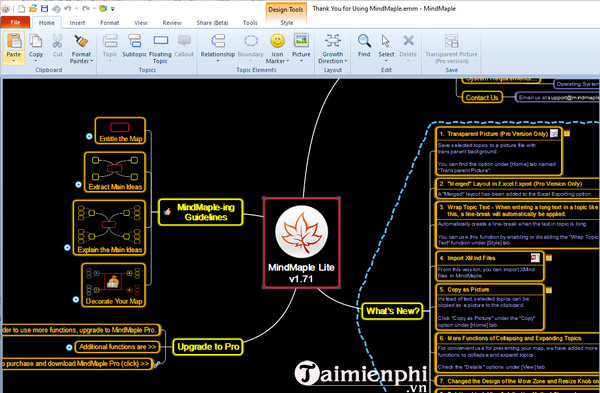Screen dimensions: 600x393
Task: Open the Copy dropdown arrow
Action: tap(36, 61)
